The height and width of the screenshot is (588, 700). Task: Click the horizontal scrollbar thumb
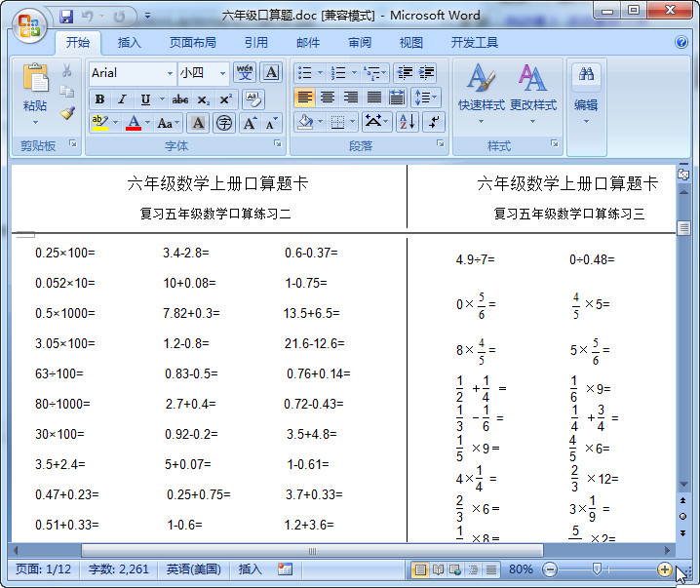(312, 551)
